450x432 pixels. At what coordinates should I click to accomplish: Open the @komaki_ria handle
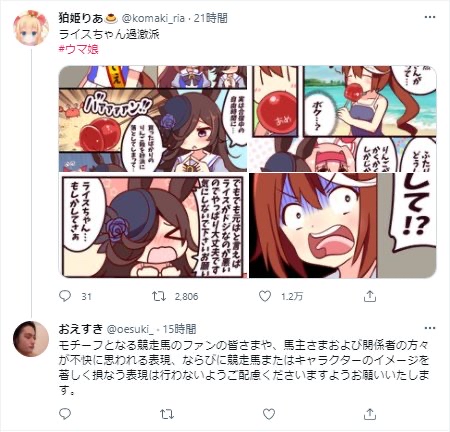pos(153,18)
